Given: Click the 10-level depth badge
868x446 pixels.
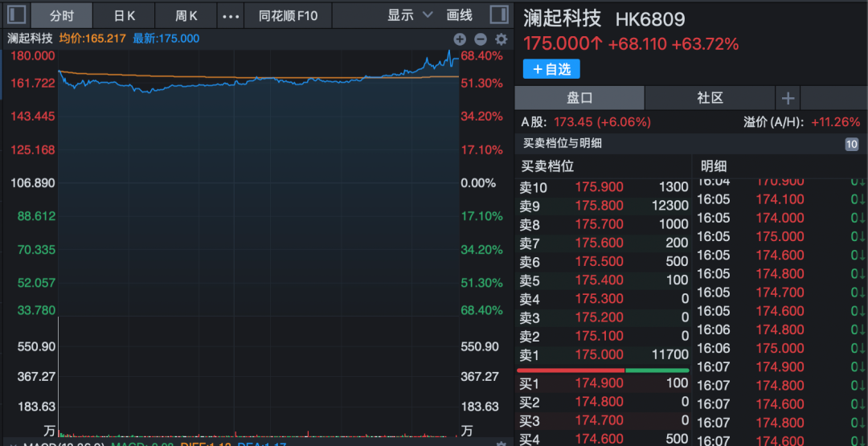Looking at the screenshot, I should [x=851, y=145].
